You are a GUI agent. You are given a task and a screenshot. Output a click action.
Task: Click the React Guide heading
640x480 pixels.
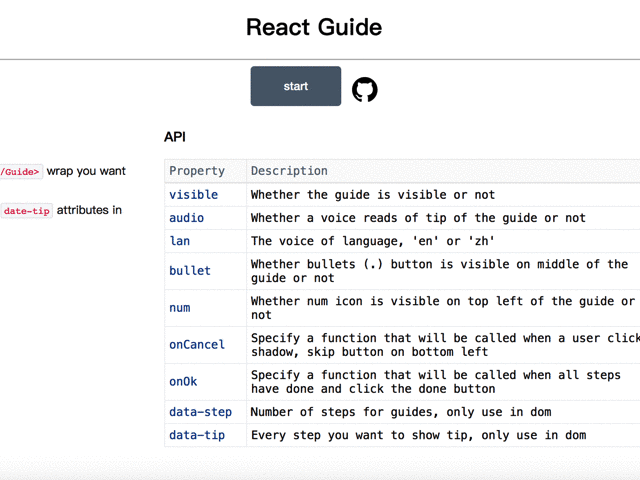point(314,27)
